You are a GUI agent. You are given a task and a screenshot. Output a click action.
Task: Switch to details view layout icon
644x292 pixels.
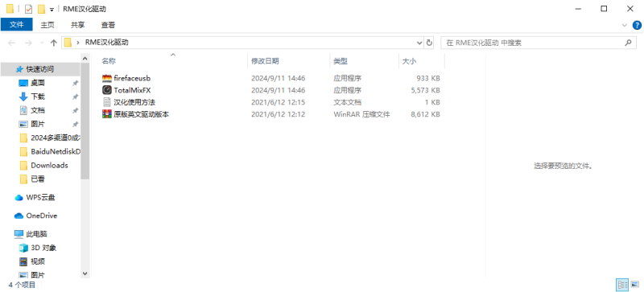[621, 284]
